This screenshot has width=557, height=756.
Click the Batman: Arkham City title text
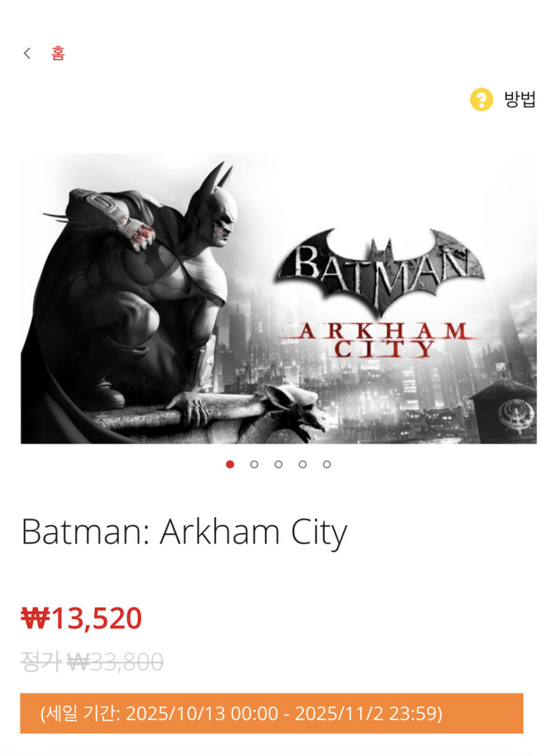(x=184, y=532)
